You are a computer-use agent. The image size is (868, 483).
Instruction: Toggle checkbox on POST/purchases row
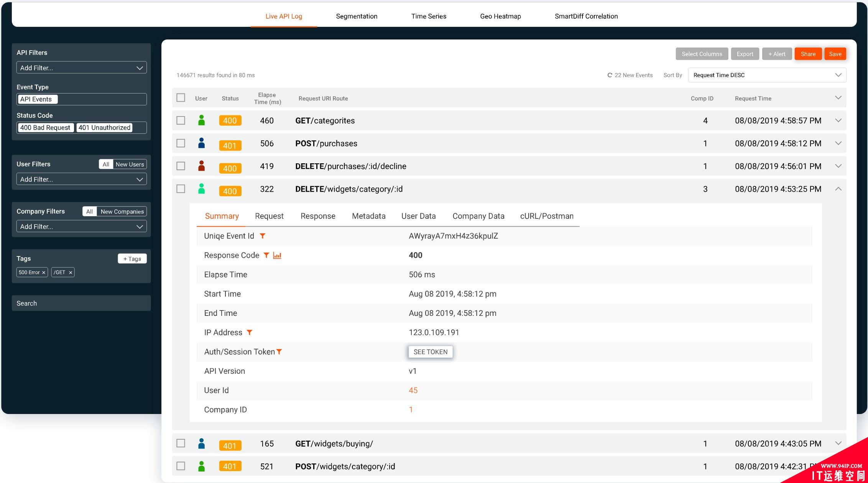181,143
